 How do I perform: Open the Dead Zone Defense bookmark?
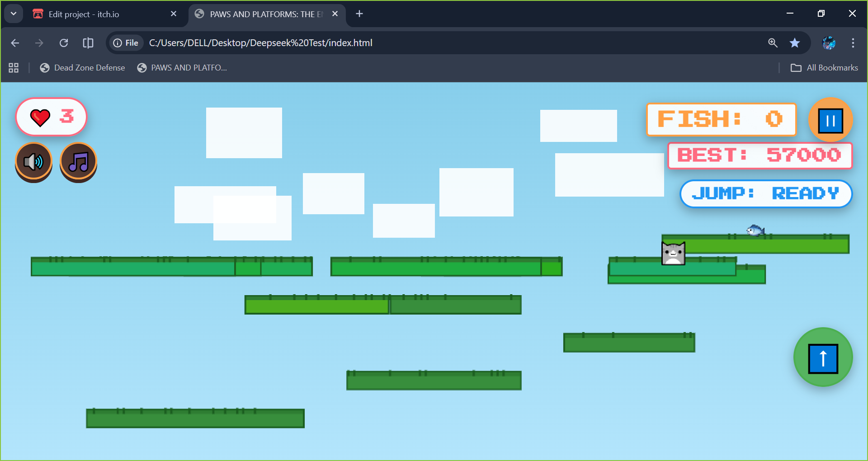coord(83,68)
